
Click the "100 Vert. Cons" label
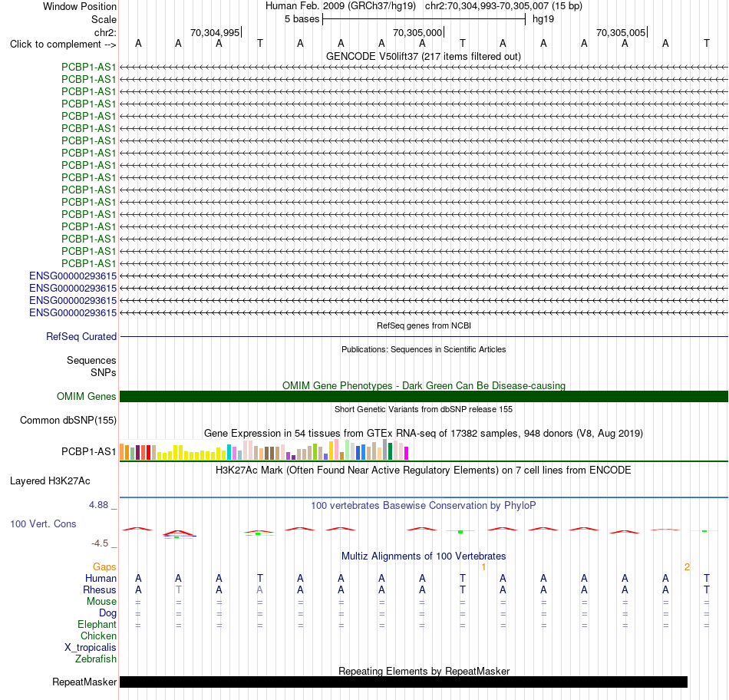43,523
